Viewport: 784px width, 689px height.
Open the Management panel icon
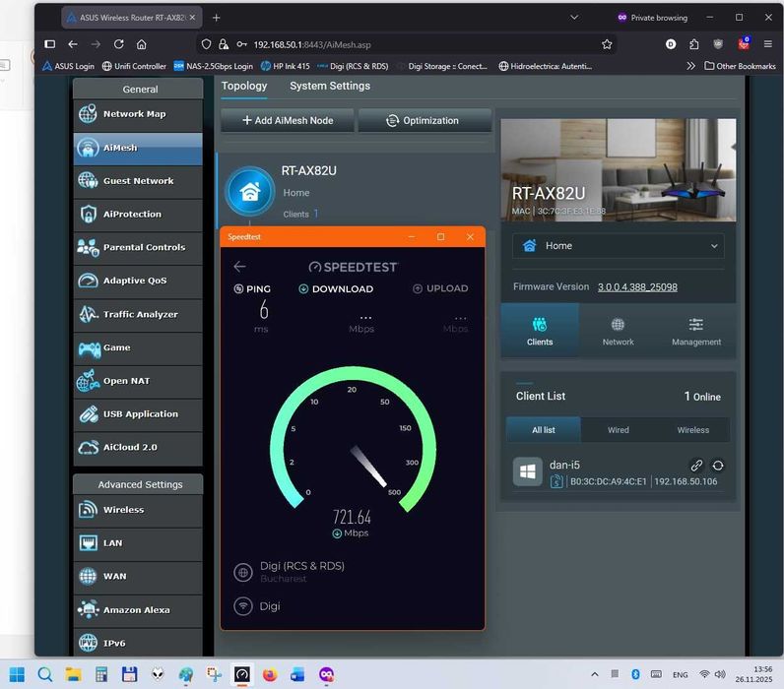tap(696, 332)
